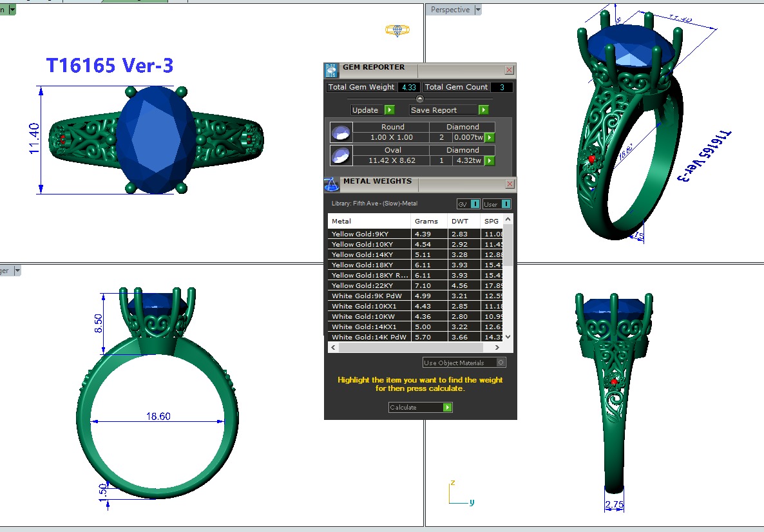
Task: Select the White Gold:9K PdW row
Action: (415, 296)
